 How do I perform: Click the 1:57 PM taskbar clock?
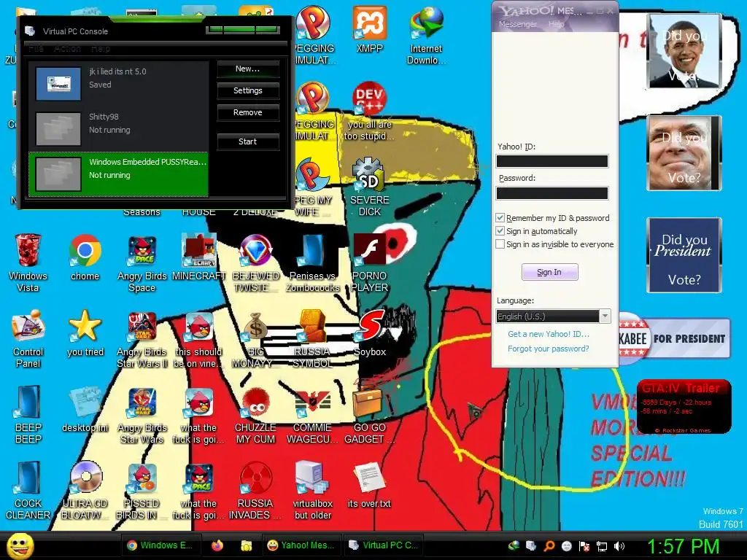coord(683,546)
